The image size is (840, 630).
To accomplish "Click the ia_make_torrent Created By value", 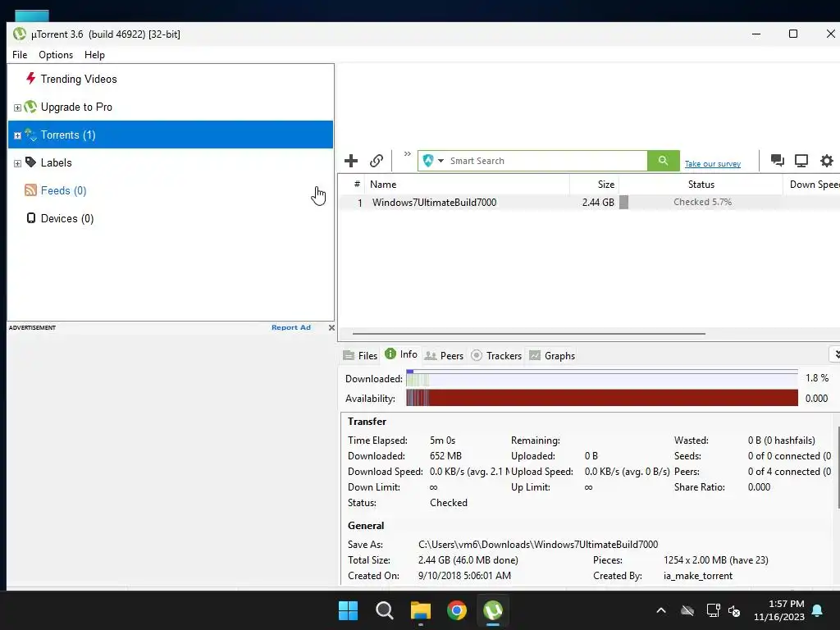I will pos(697,576).
